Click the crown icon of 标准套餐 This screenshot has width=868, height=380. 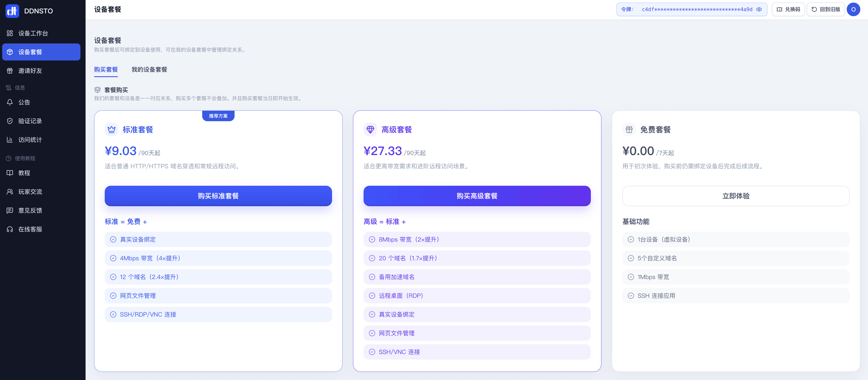point(112,130)
